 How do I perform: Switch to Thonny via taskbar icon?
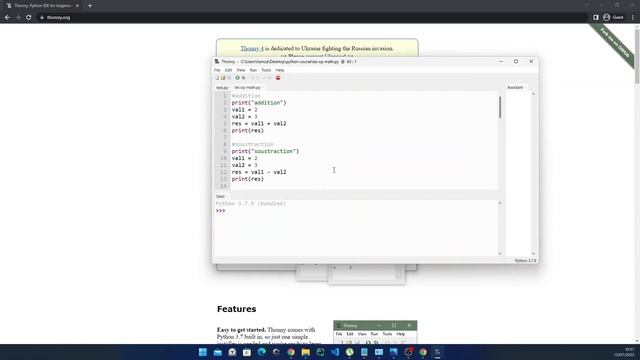click(x=438, y=352)
